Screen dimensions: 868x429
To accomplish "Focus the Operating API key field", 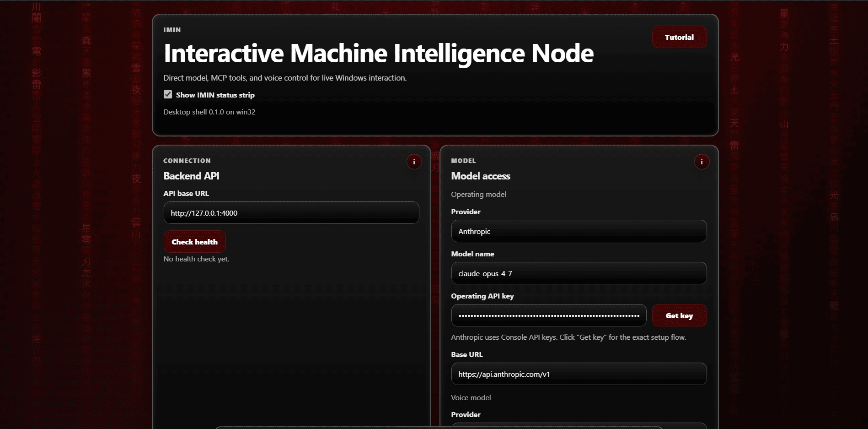I will click(548, 315).
